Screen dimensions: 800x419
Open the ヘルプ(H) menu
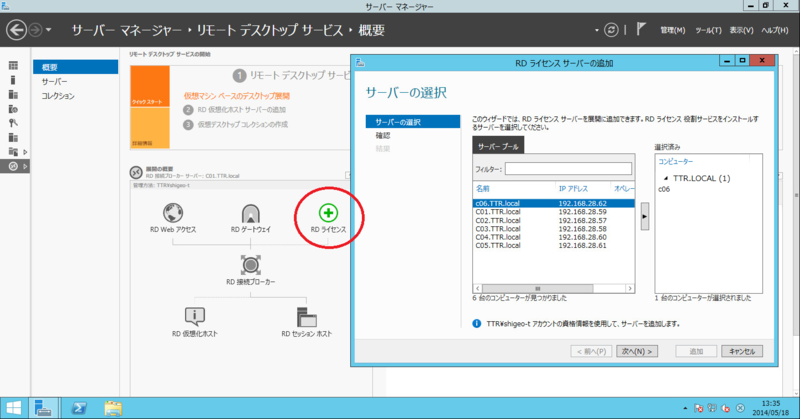pos(774,30)
